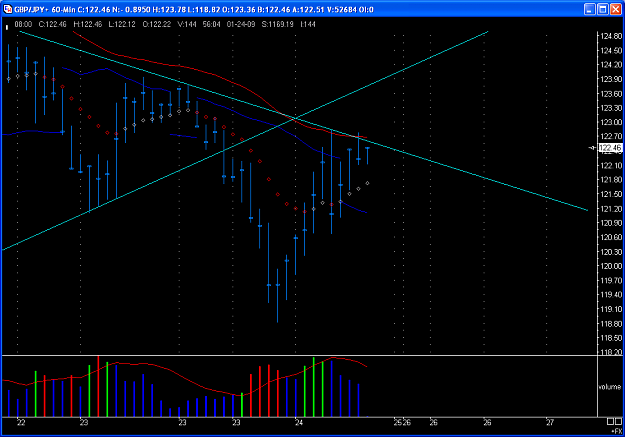Click the small white cursor marker beside 08:00
The width and height of the screenshot is (625, 437).
7,27
